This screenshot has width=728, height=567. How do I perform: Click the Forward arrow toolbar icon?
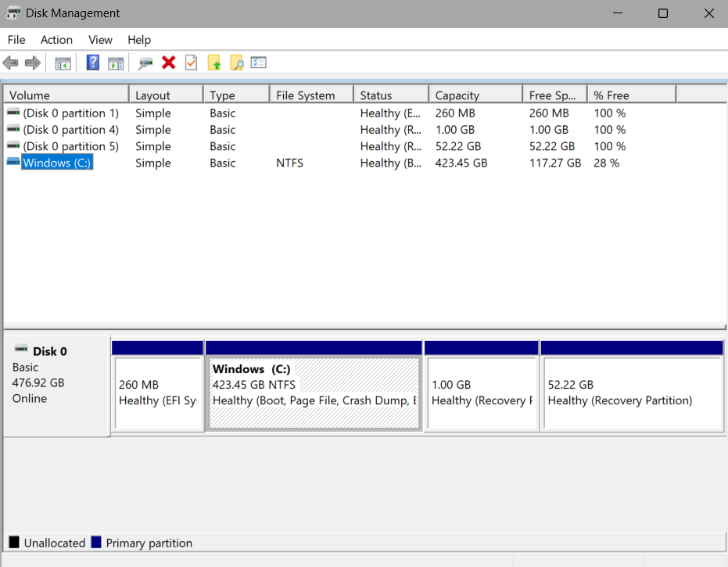coord(33,63)
